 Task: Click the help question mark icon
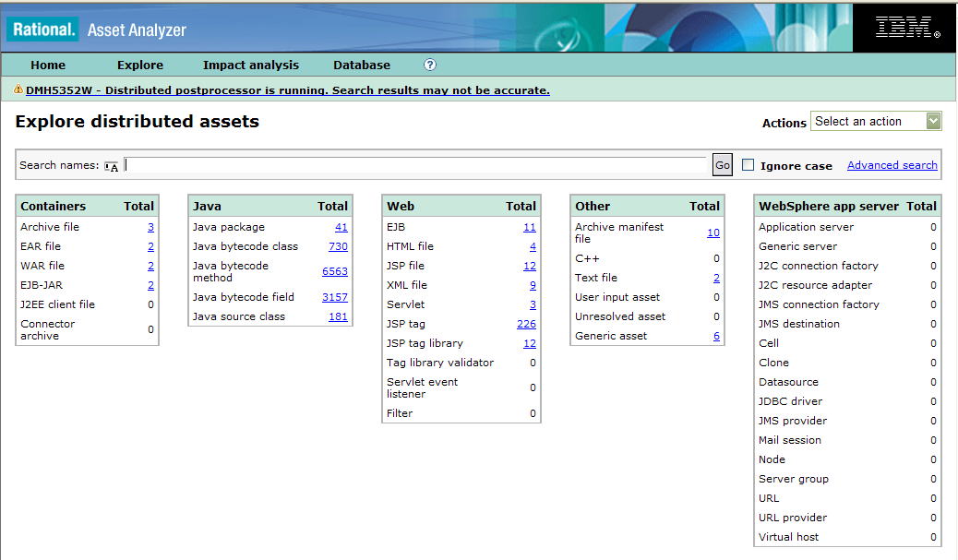430,65
